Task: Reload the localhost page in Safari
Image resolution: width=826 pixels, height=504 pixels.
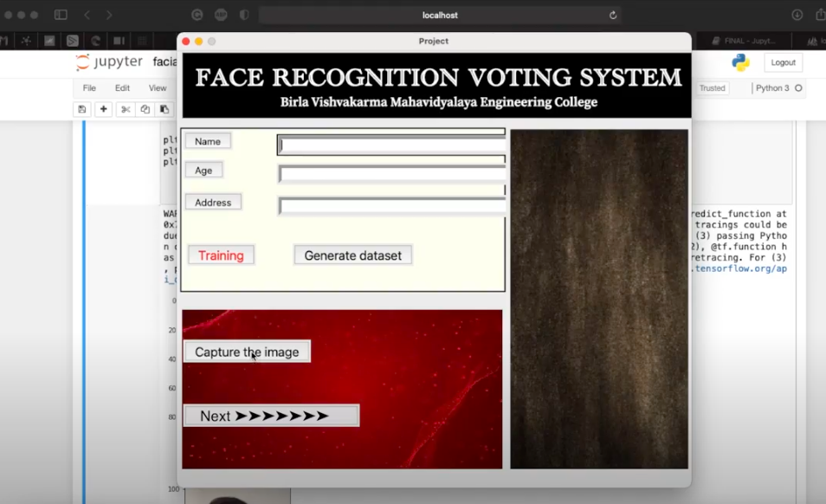Action: tap(613, 16)
